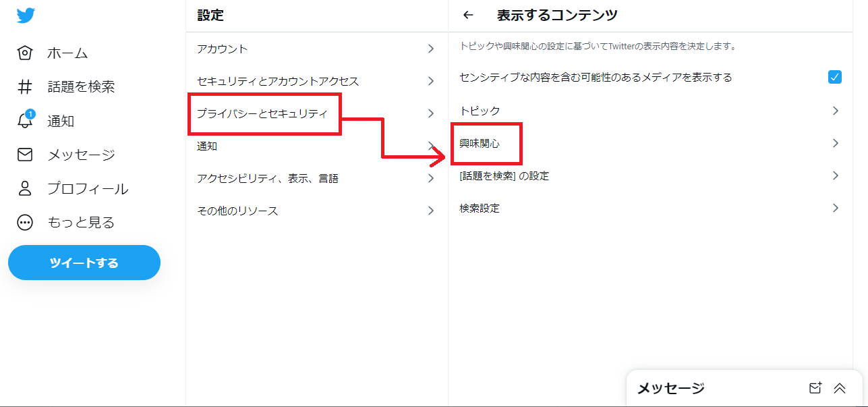Expand the セキュリティとアカウントアクセス chevron
868x407 pixels.
click(431, 81)
